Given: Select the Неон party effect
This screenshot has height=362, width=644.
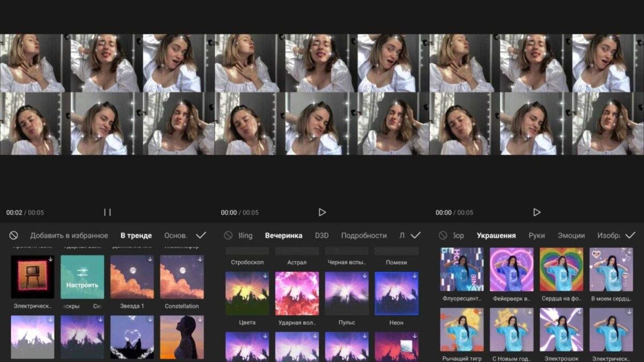Looking at the screenshot, I should click(397, 293).
